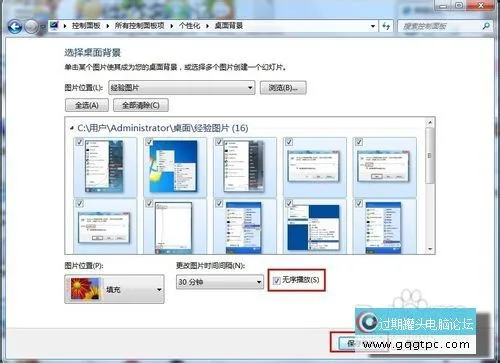
Task: Uncheck the fourth thumbnail's checkbox in top row
Action: [x=289, y=142]
